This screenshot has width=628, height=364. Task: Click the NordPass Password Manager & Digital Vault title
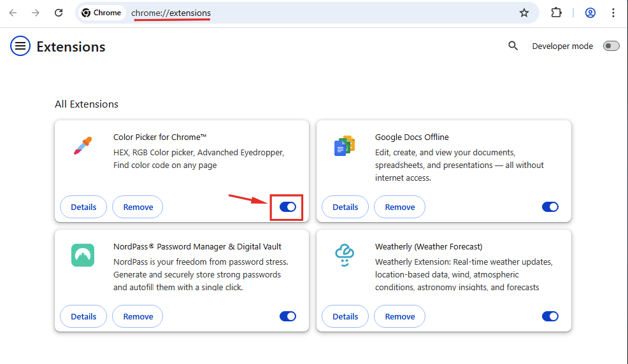(197, 247)
